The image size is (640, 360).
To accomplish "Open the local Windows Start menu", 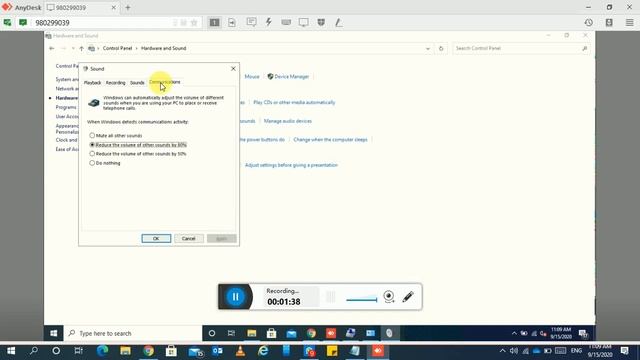I will click(x=11, y=351).
